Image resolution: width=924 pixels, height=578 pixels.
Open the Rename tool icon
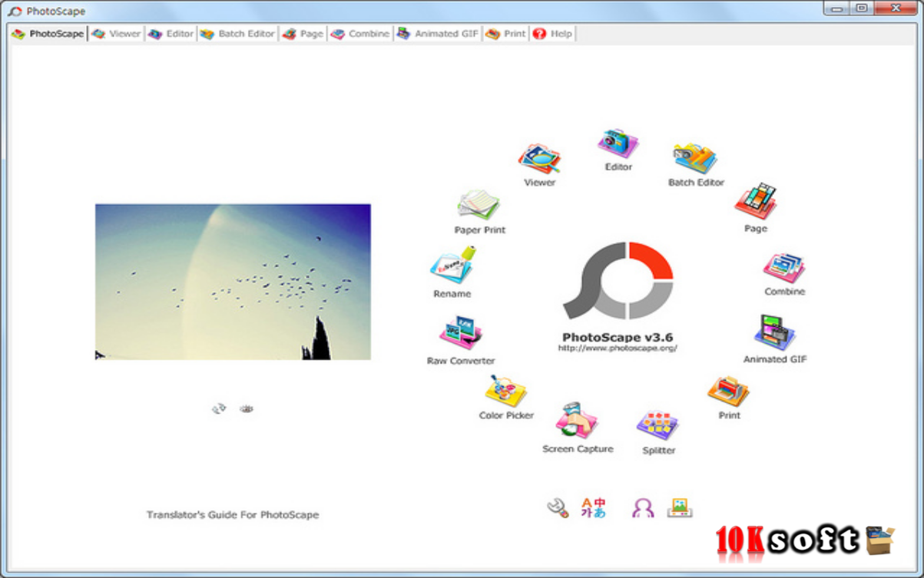coord(452,266)
